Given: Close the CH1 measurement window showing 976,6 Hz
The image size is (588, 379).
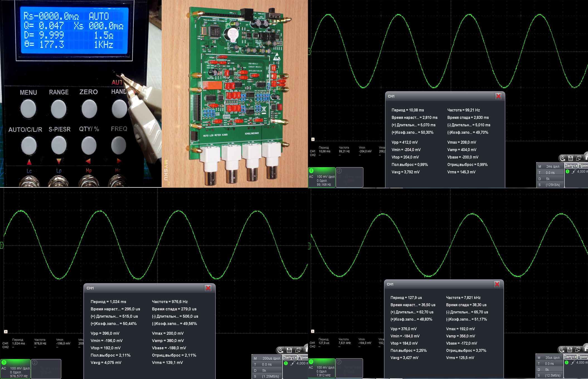Looking at the screenshot, I should 208,288.
